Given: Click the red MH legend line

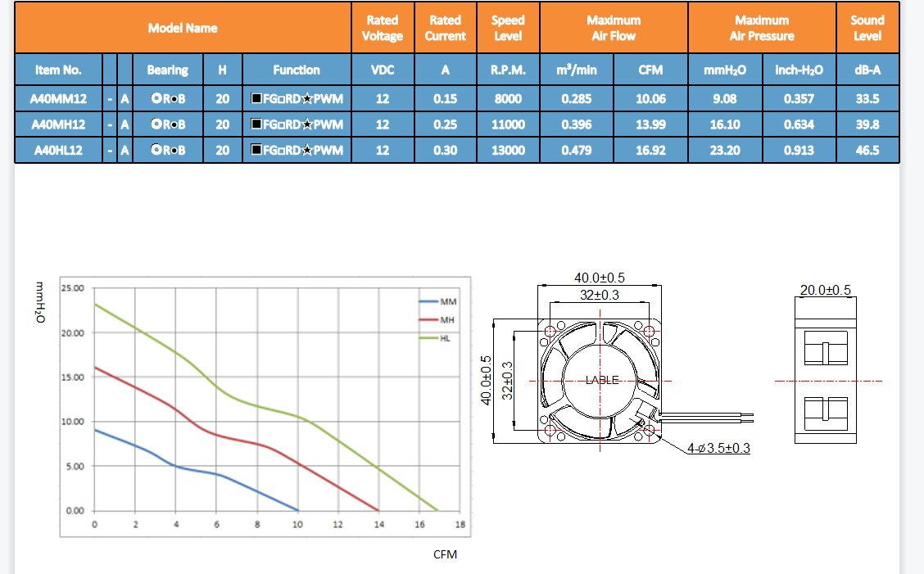Looking at the screenshot, I should (x=428, y=319).
